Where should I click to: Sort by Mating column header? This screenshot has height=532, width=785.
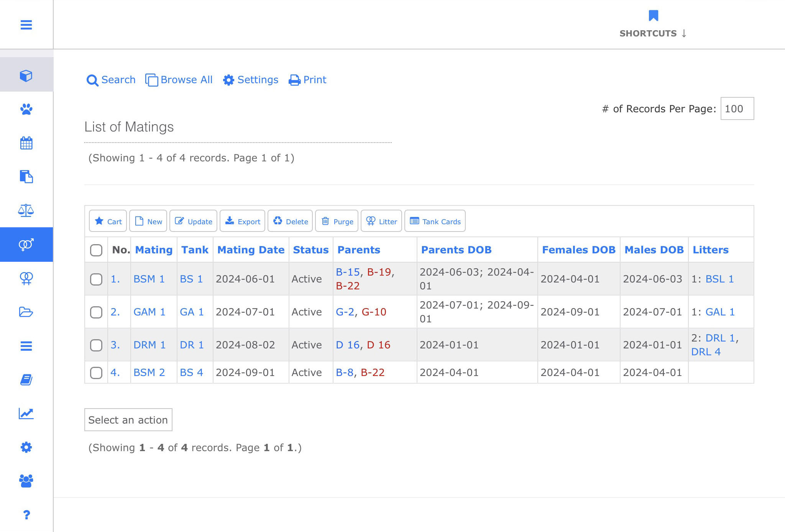(x=154, y=250)
